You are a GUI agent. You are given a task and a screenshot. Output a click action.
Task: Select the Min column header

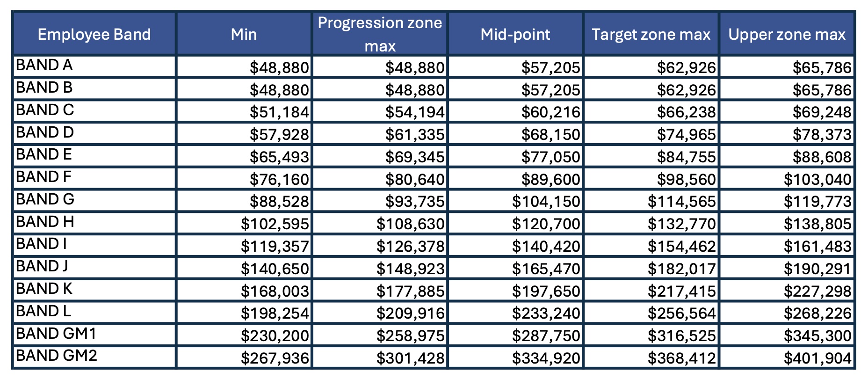tap(244, 34)
